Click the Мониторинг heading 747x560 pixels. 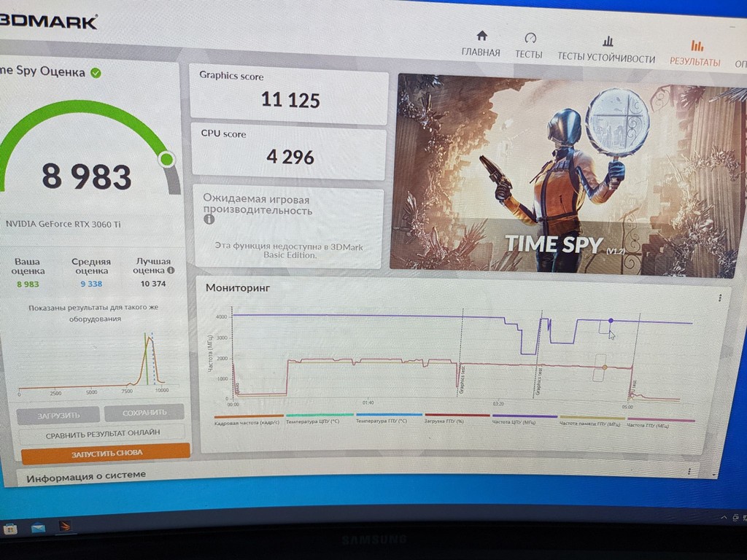click(237, 287)
